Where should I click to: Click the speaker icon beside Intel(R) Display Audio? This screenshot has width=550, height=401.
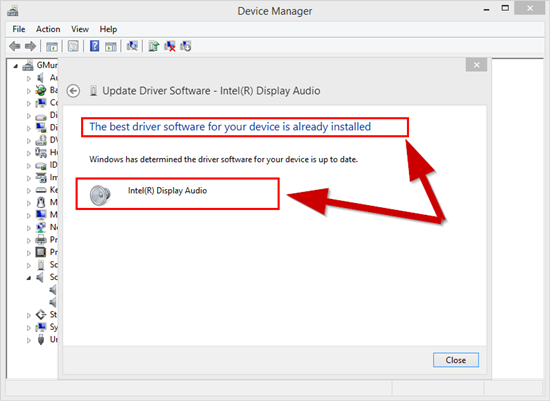point(100,195)
